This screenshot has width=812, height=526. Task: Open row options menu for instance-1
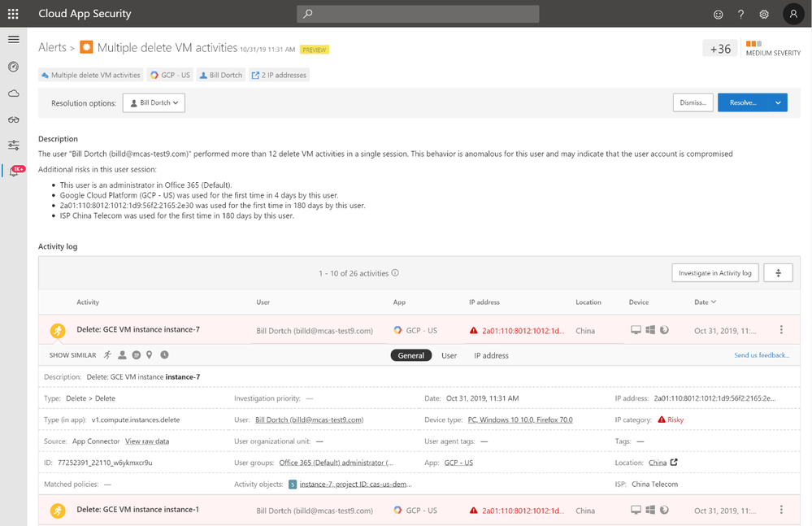pyautogui.click(x=781, y=510)
